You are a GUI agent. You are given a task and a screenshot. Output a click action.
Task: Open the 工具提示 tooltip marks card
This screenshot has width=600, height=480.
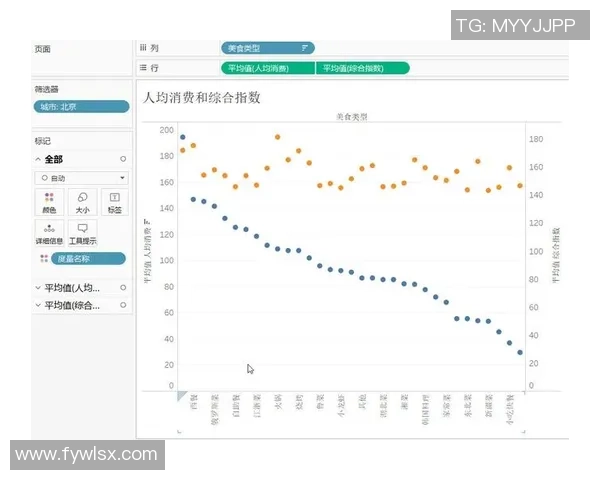83,233
